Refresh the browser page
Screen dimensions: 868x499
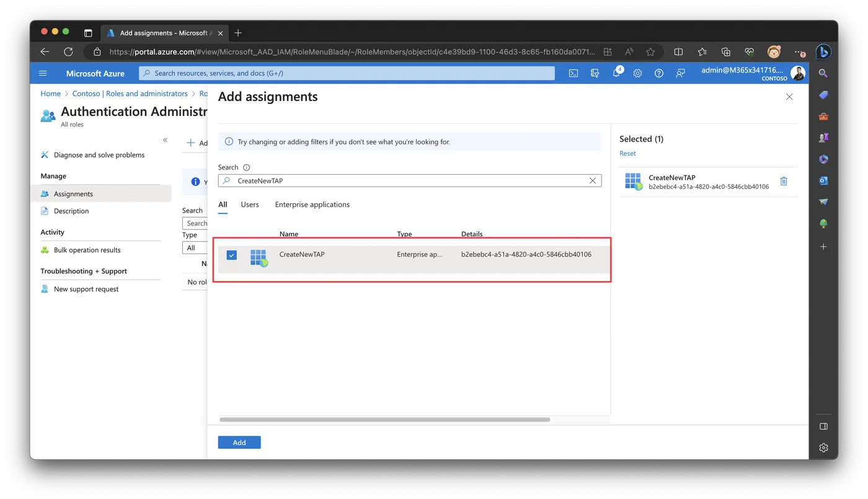pos(68,52)
